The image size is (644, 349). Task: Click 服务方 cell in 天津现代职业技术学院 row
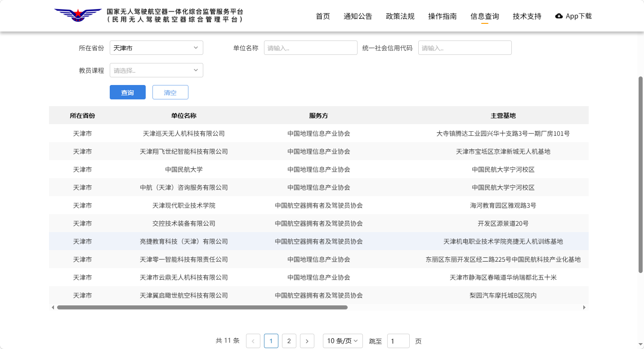[319, 206]
